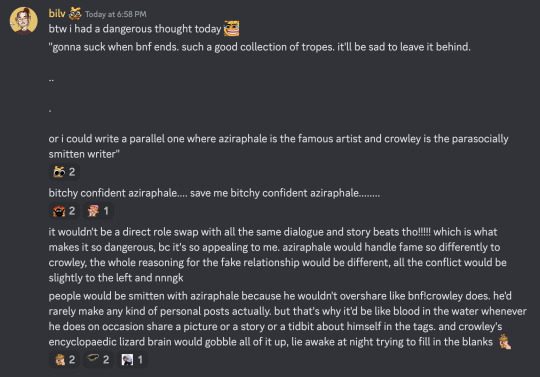
Task: Click the white-haired portrait reaction with count 1
Action: 132,360
